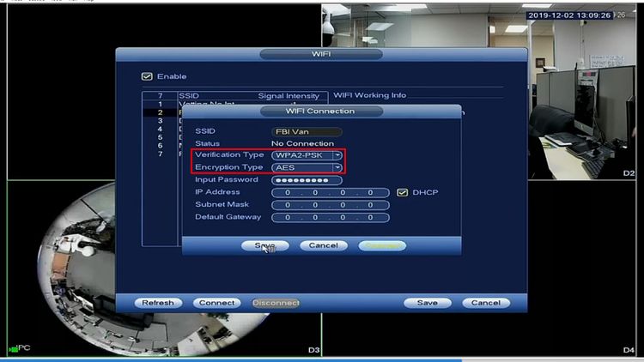Save settings in the main WIFI window

click(x=427, y=303)
